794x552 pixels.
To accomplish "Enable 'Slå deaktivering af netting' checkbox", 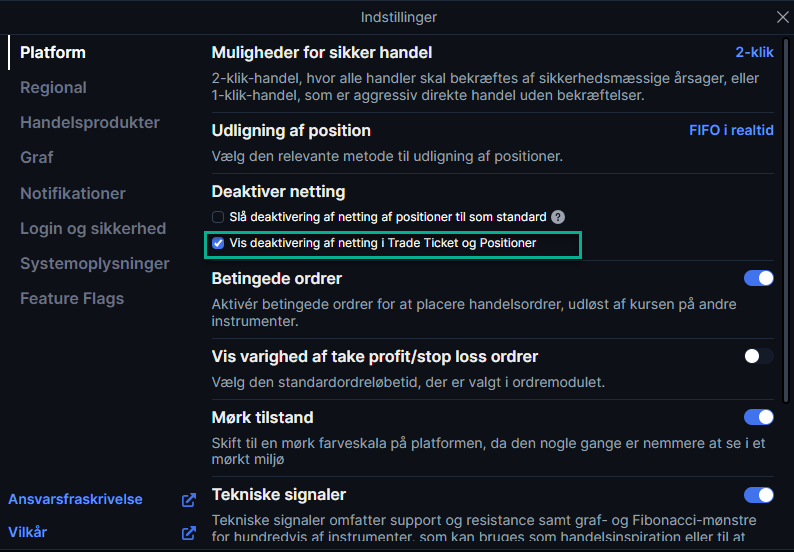I will click(x=218, y=217).
